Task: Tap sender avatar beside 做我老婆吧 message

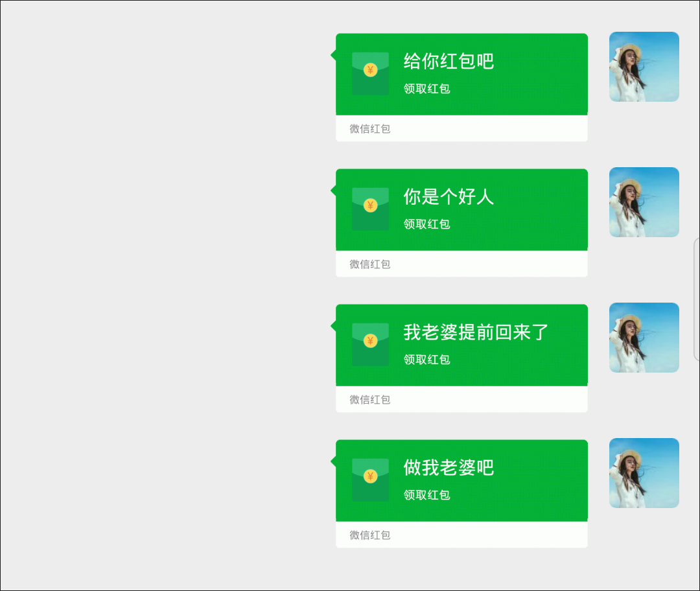Action: click(x=644, y=472)
